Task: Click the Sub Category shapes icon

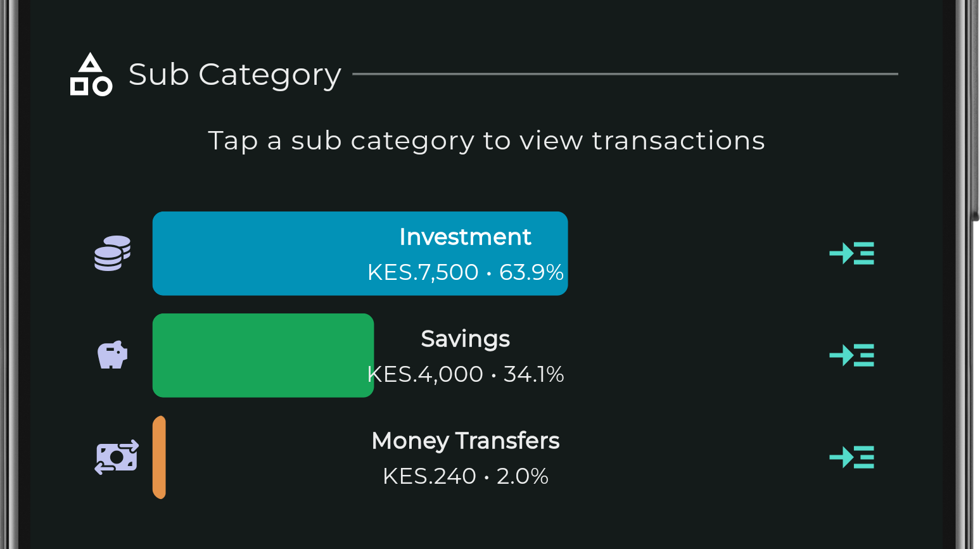Action: point(91,74)
